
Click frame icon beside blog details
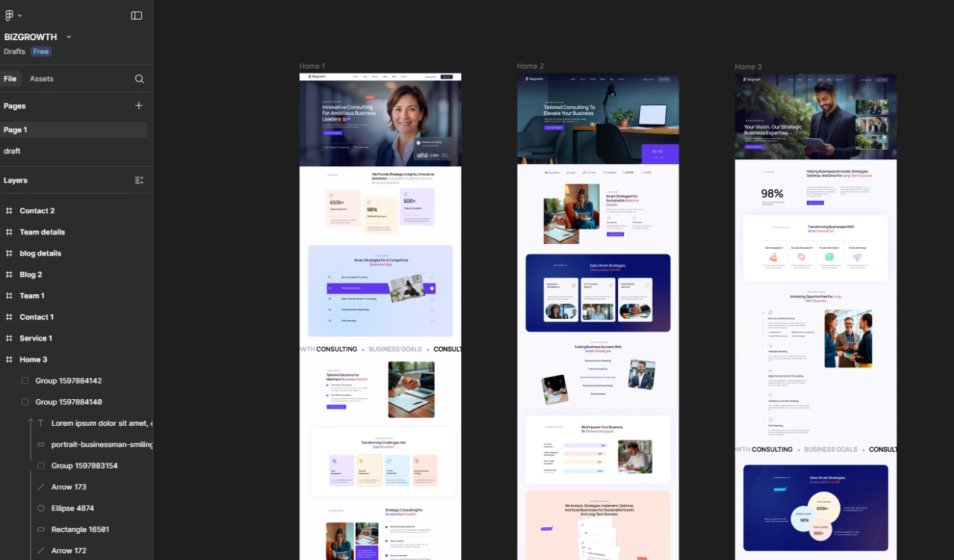(x=10, y=253)
